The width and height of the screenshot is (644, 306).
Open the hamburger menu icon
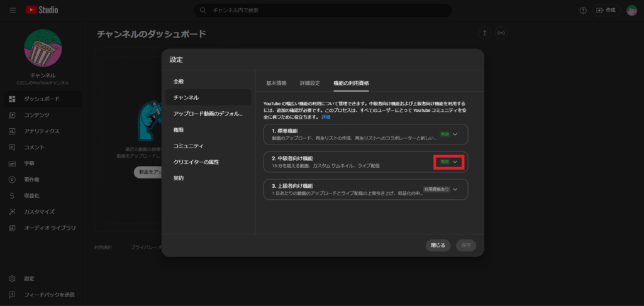(13, 10)
